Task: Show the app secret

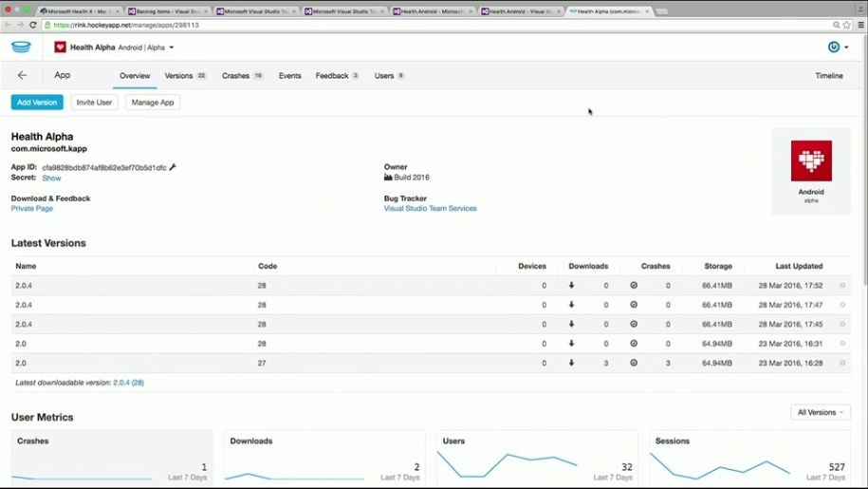Action: pyautogui.click(x=51, y=179)
